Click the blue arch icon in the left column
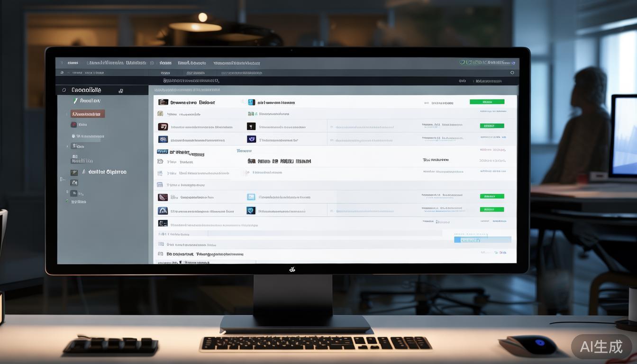Viewport: 637px width, 364px height. click(163, 210)
